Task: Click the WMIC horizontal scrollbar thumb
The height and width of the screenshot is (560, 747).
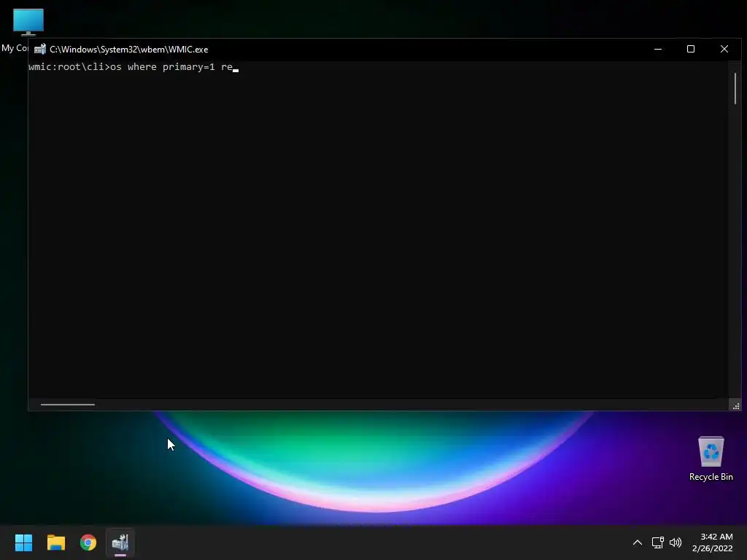Action: (x=68, y=405)
